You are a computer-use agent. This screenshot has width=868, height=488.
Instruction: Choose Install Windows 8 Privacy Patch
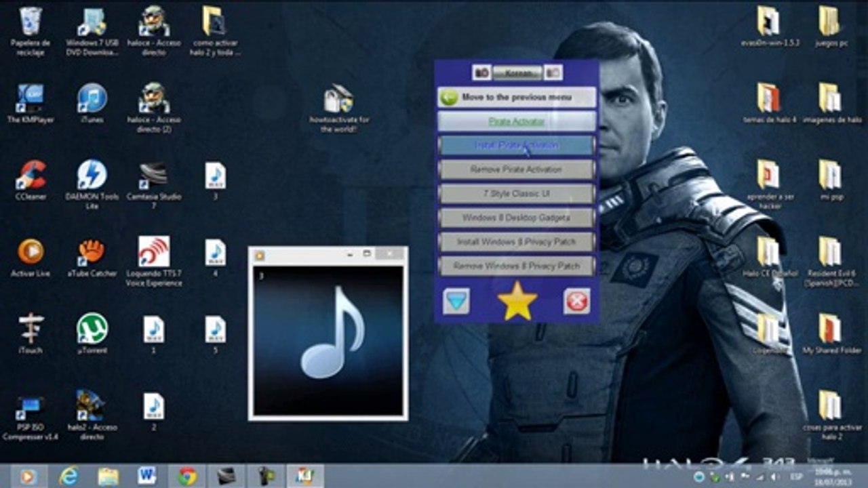[517, 242]
